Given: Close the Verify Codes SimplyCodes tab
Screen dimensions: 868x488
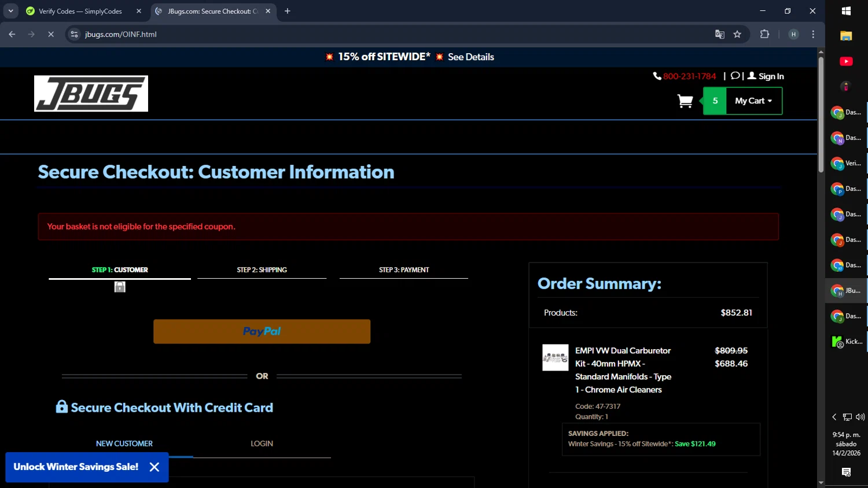Looking at the screenshot, I should coord(139,11).
